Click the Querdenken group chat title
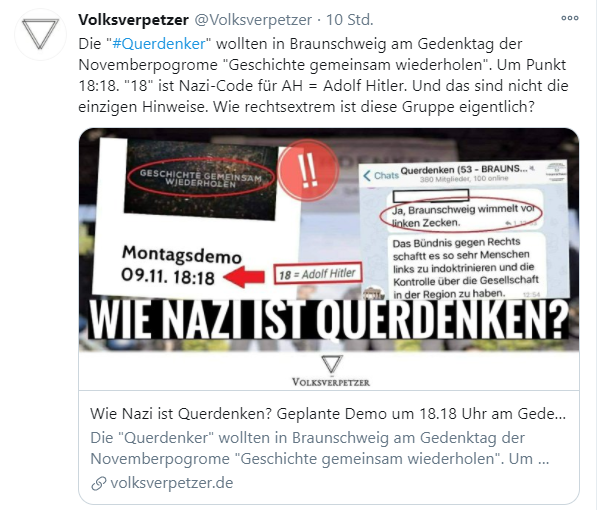 click(x=464, y=169)
